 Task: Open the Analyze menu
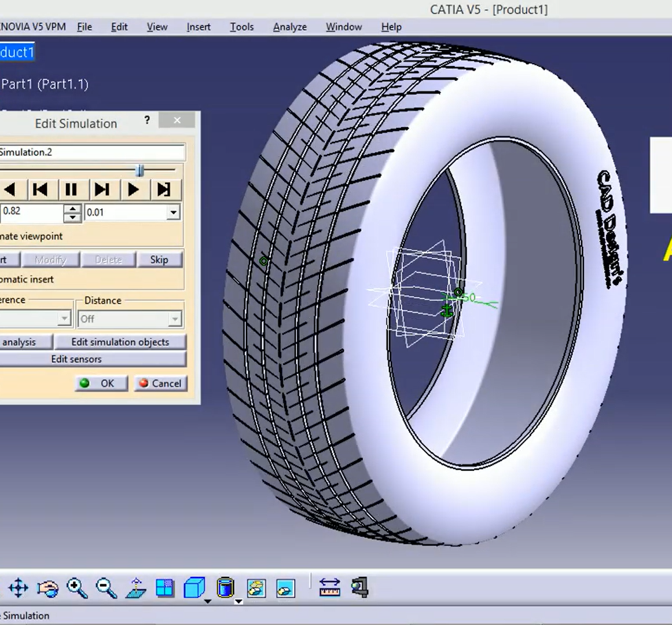pyautogui.click(x=289, y=27)
